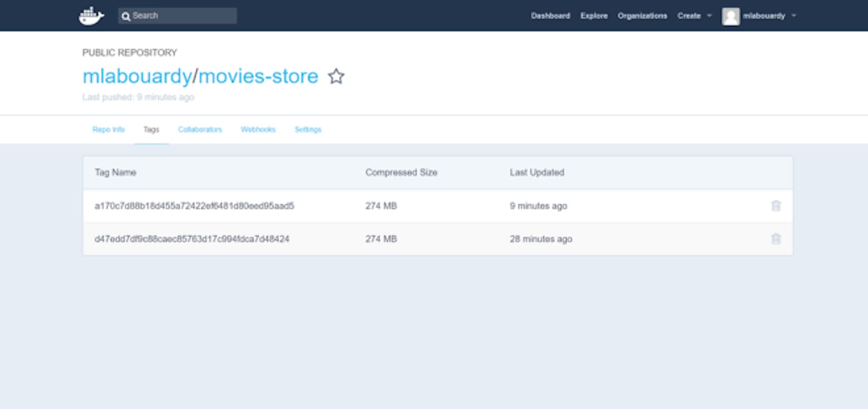Delete the tag starting with a170c7d88b
This screenshot has width=868, height=409.
click(x=776, y=206)
